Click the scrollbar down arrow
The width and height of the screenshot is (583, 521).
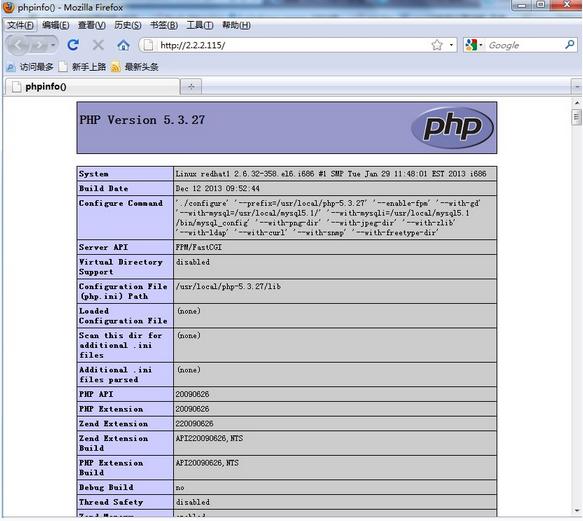click(577, 511)
